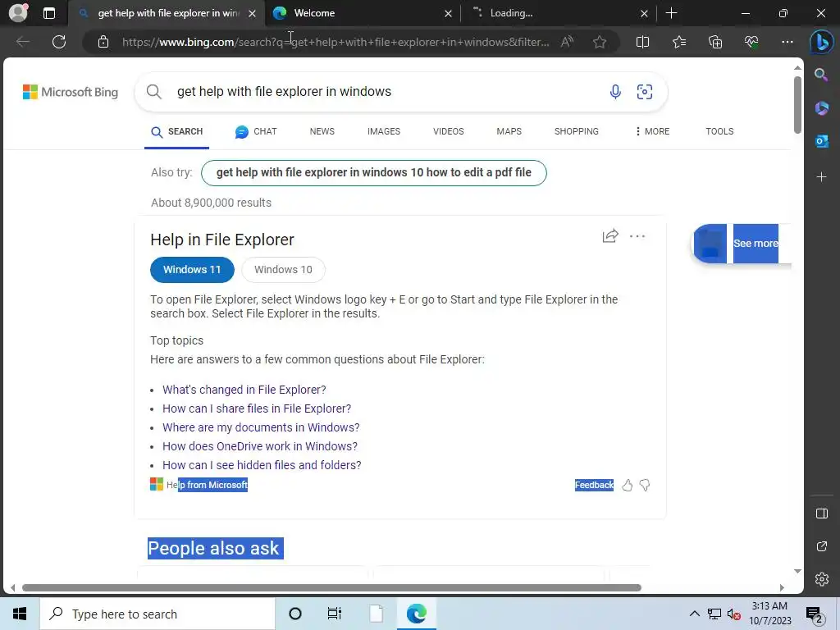Open the Microsoft 365 sidebar icon
The height and width of the screenshot is (630, 840).
coord(821,108)
